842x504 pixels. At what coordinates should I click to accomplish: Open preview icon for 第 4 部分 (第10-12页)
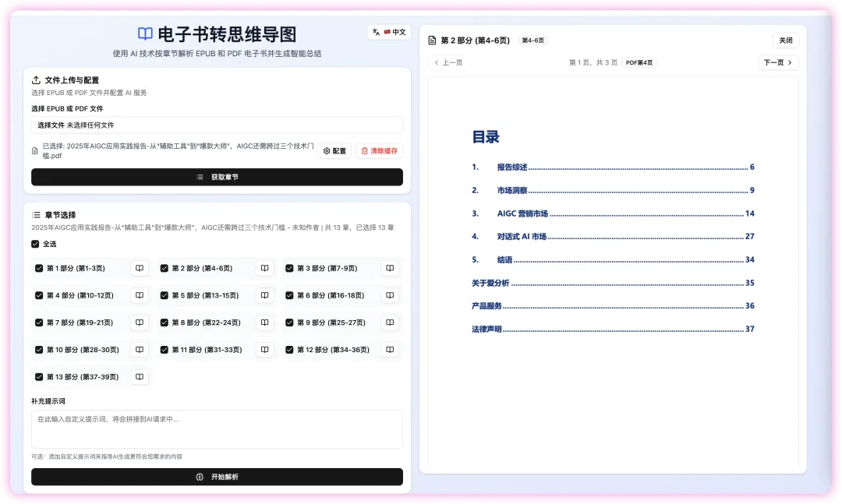tap(139, 295)
